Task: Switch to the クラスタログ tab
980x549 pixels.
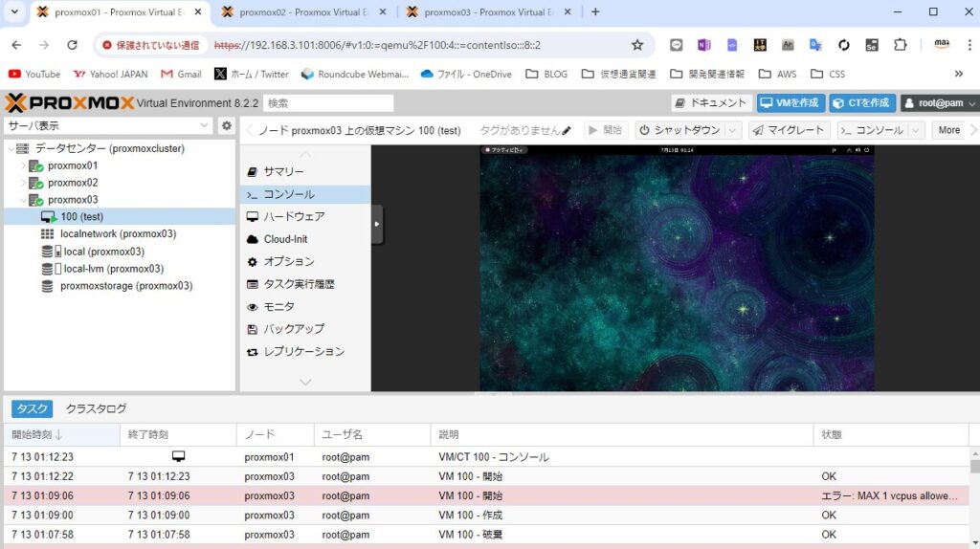Action: (x=96, y=408)
